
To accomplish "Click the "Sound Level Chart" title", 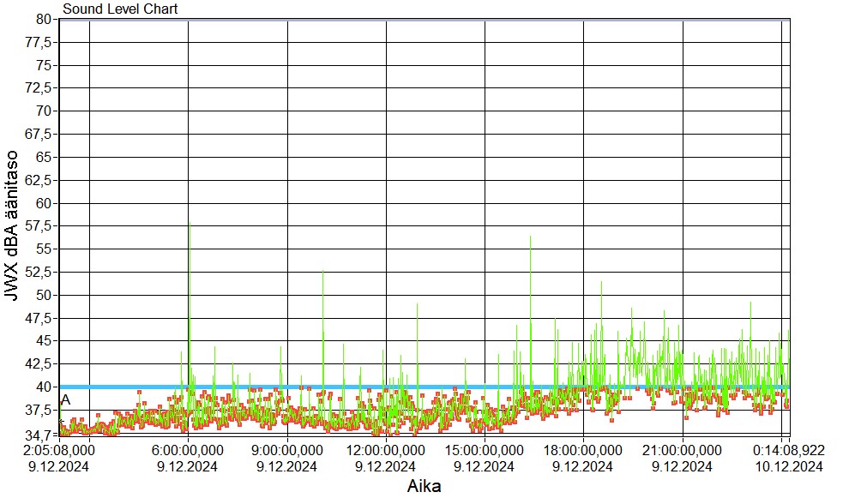I will click(120, 9).
